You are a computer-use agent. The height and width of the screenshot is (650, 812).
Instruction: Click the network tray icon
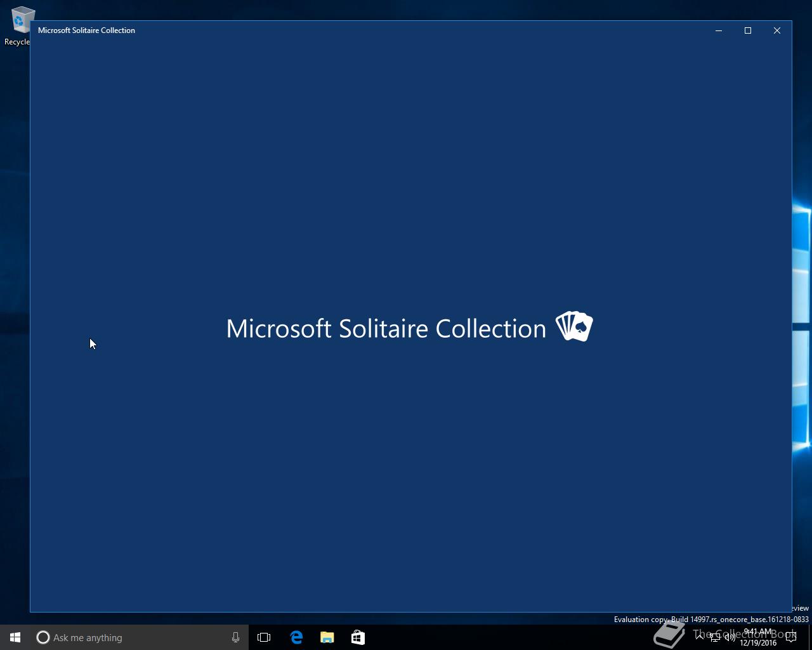tap(715, 637)
